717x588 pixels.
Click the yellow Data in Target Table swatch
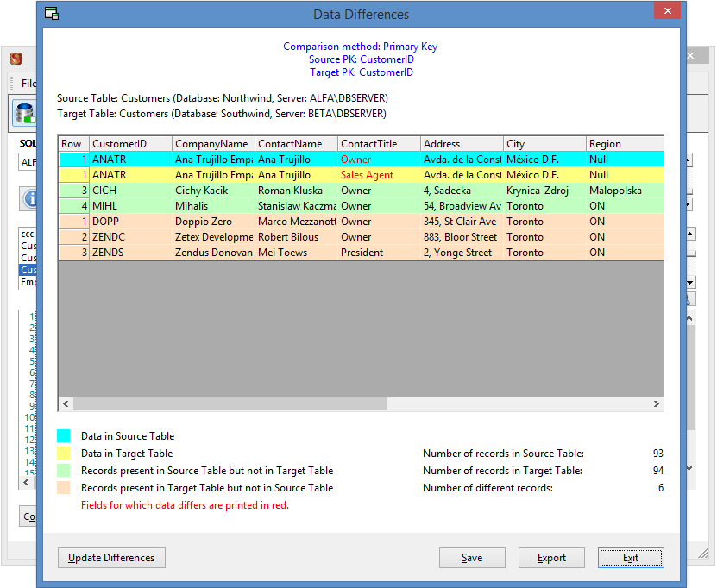pos(64,454)
